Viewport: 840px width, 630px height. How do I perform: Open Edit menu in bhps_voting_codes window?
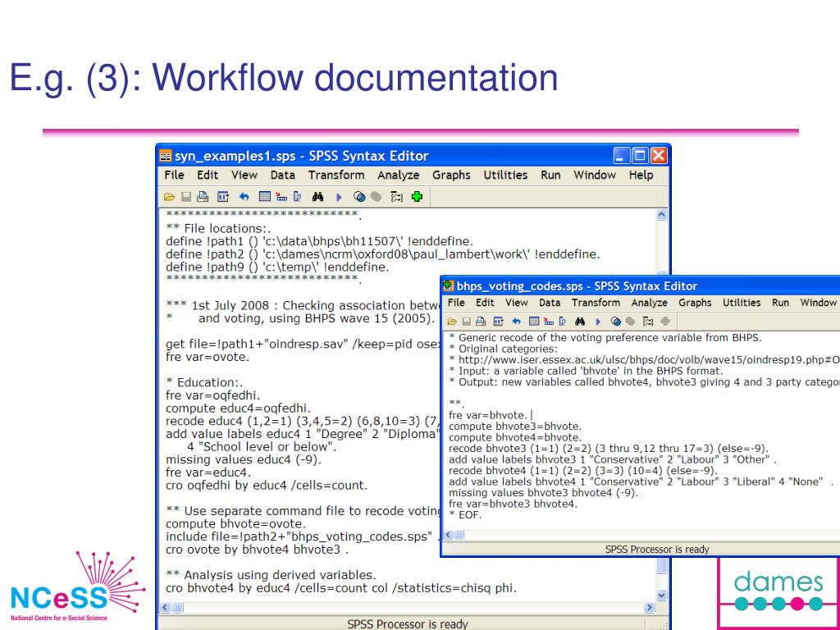click(485, 303)
